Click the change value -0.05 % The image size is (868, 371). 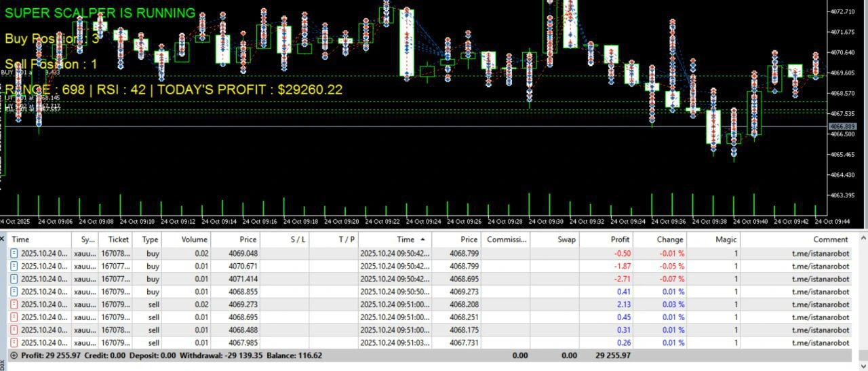(x=671, y=266)
